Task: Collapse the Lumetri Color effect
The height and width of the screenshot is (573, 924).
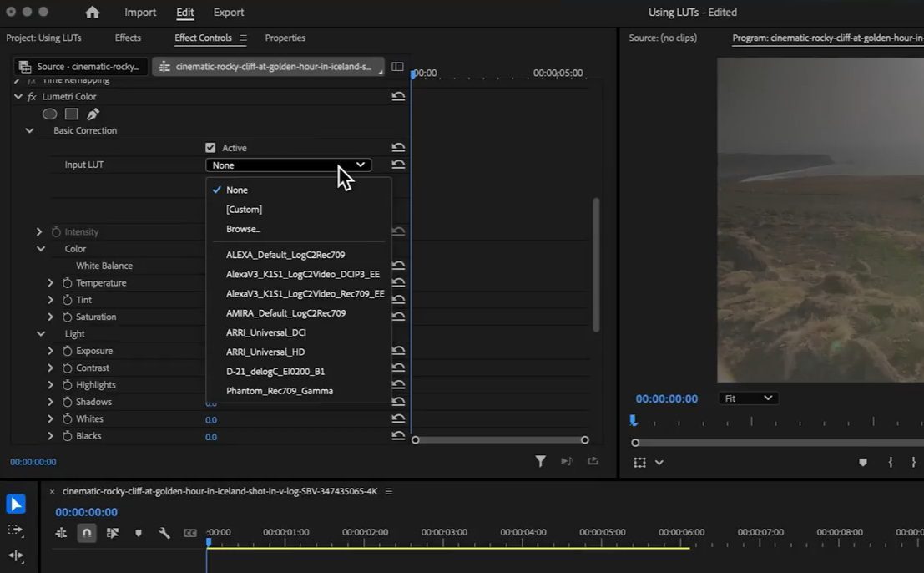Action: coord(18,96)
